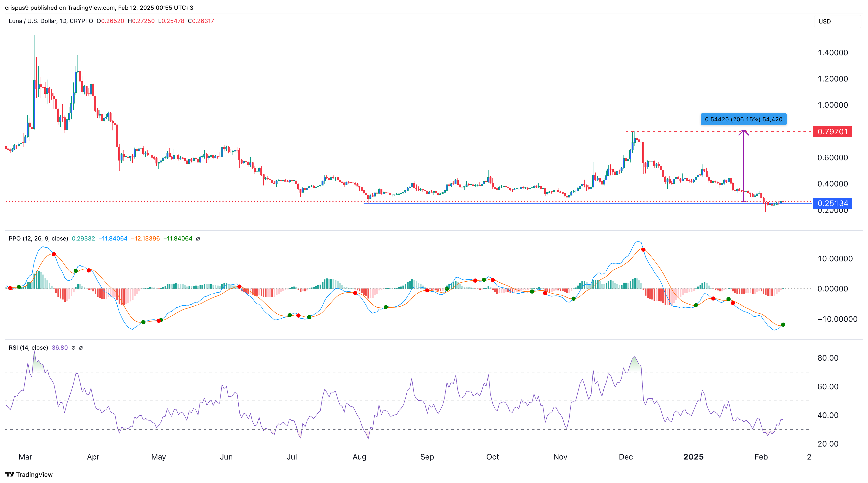Click the crispus9 published on TradingView.com caption
This screenshot has width=868, height=483.
pyautogui.click(x=99, y=7)
